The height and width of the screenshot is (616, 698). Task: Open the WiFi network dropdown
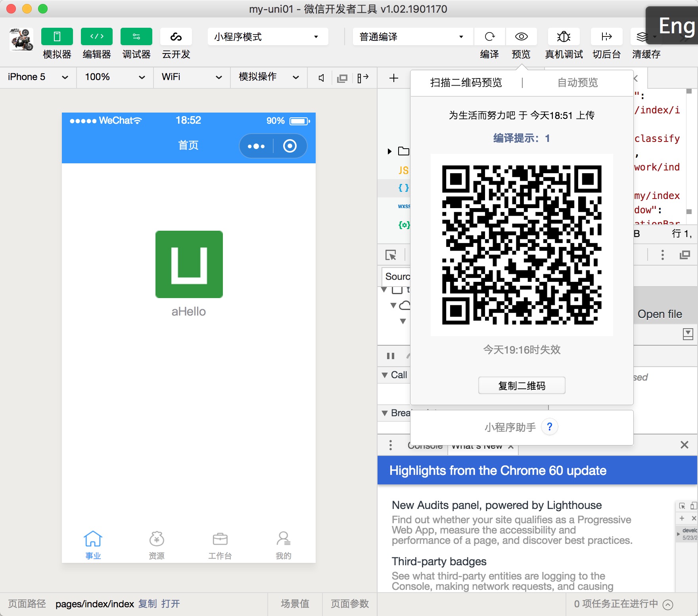tap(192, 77)
